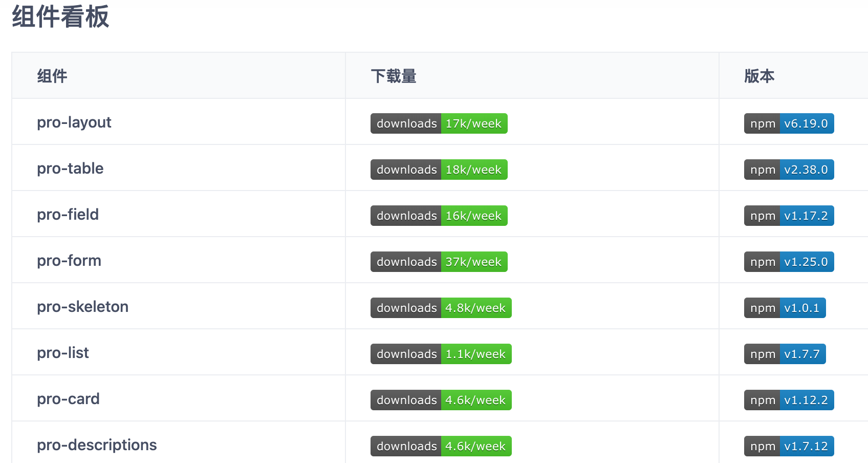The width and height of the screenshot is (868, 463).
Task: Click the npm v1.25.0 version badge
Action: [789, 262]
